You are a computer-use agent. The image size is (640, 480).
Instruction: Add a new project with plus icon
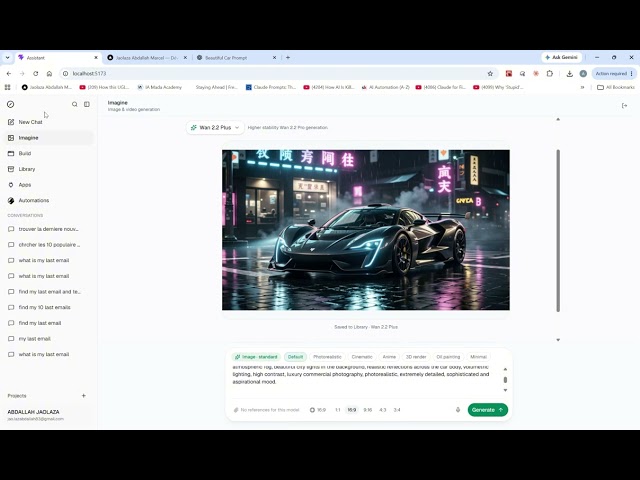pos(84,396)
